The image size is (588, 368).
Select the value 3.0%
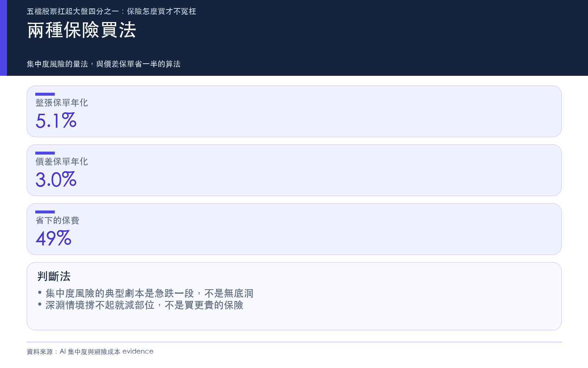(x=56, y=180)
